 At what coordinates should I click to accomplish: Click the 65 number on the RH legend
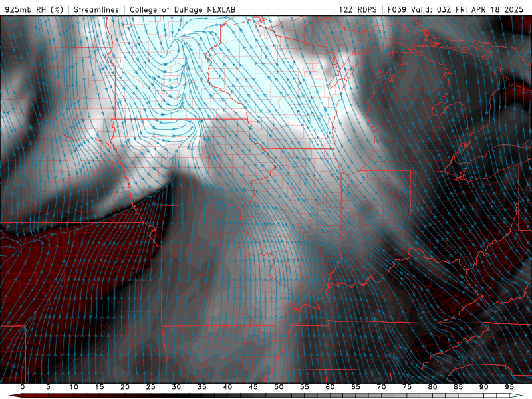pos(356,387)
